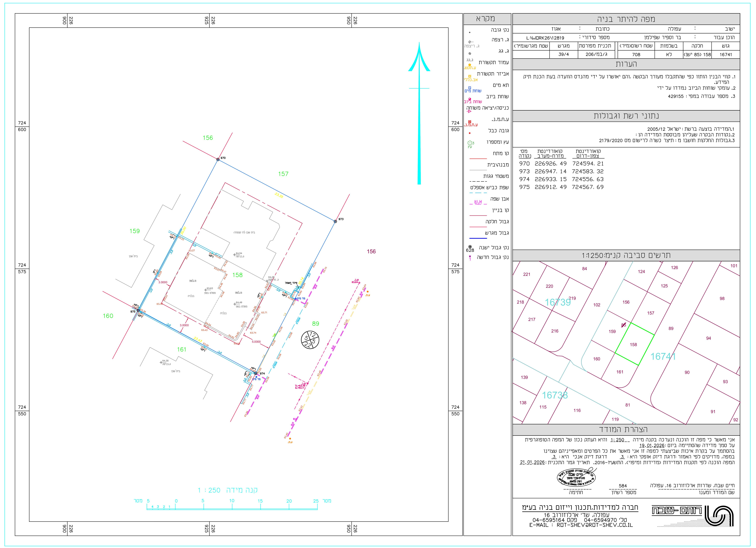Click the blue water chamber symbol in the legend
This screenshot has height=548, width=756.
pos(470,88)
